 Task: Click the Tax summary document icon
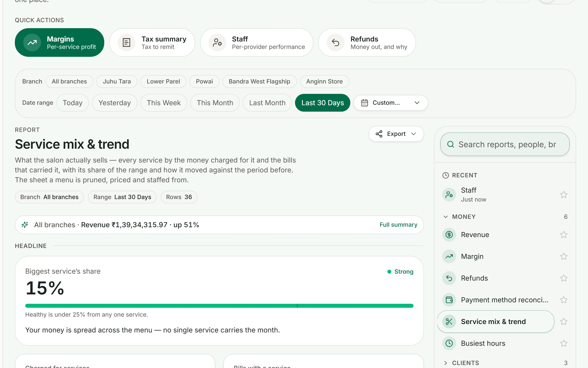(126, 42)
